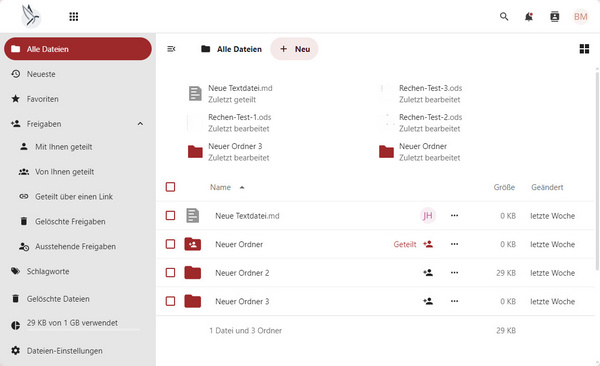Click the folder icon of the Neuer Ordner 3 list row
This screenshot has width=600, height=366.
pyautogui.click(x=192, y=301)
